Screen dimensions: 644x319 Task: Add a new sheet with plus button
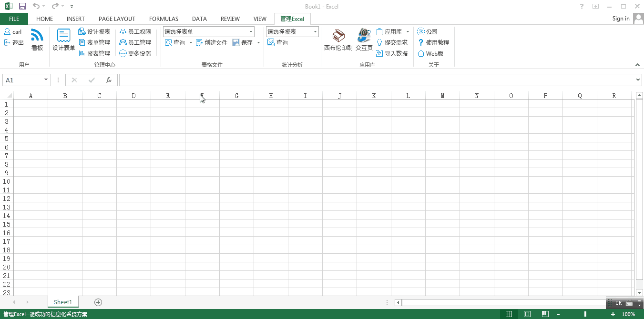pyautogui.click(x=98, y=302)
